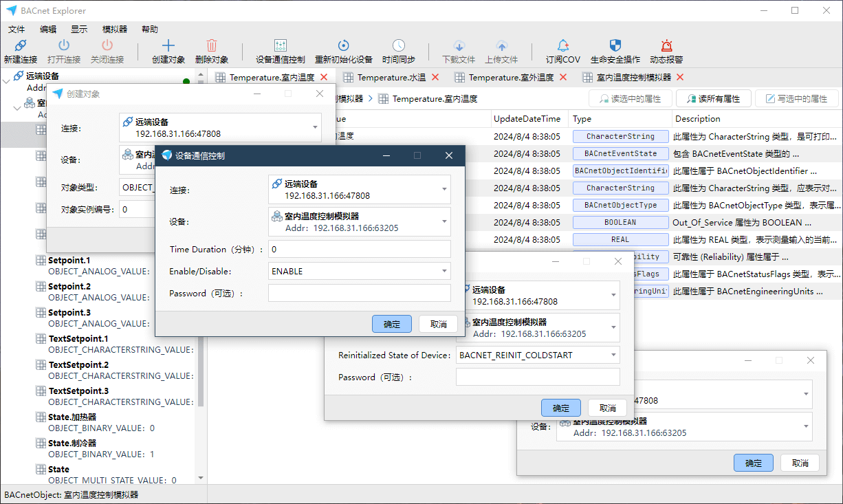The height and width of the screenshot is (504, 843).
Task: Click the 删除对象 trash icon
Action: pos(211,46)
